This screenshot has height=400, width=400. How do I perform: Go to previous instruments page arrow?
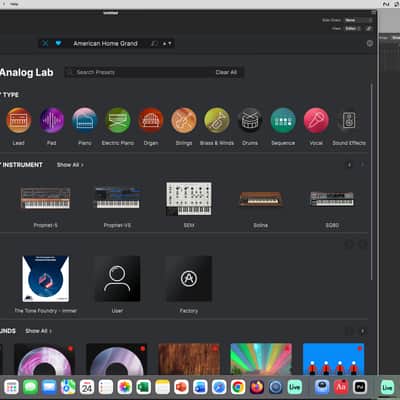pos(349,165)
